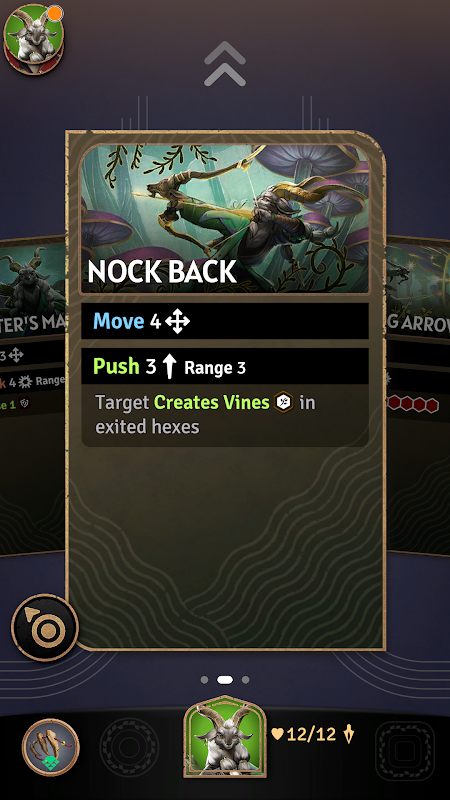Viewport: 450px width, 800px height.
Task: Tap the Push 3 Range 3 action row
Action: tap(225, 366)
